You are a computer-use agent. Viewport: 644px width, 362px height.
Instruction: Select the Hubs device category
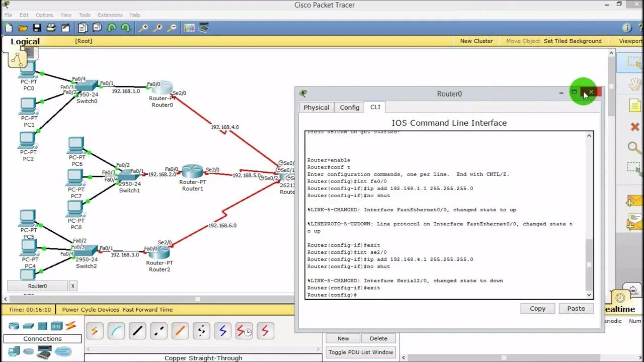click(42, 326)
